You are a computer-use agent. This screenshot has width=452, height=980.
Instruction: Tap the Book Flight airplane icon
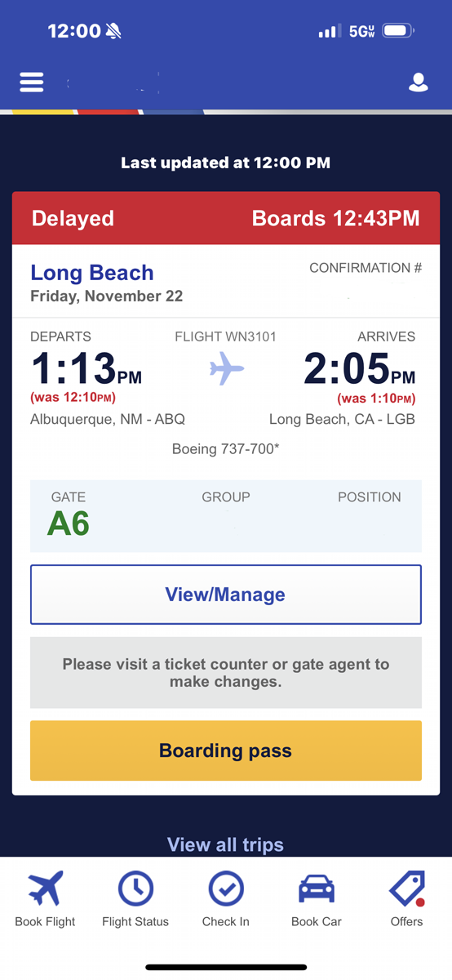point(45,889)
